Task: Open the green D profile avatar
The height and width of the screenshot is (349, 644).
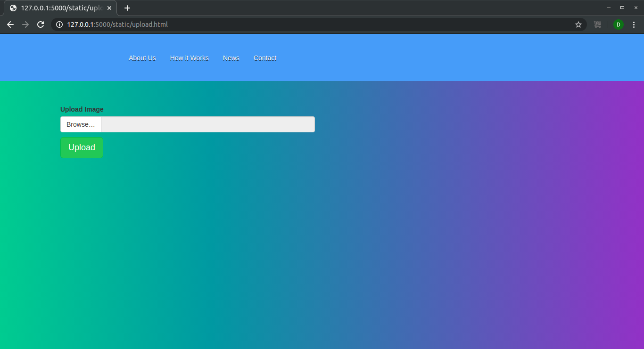Action: click(619, 24)
